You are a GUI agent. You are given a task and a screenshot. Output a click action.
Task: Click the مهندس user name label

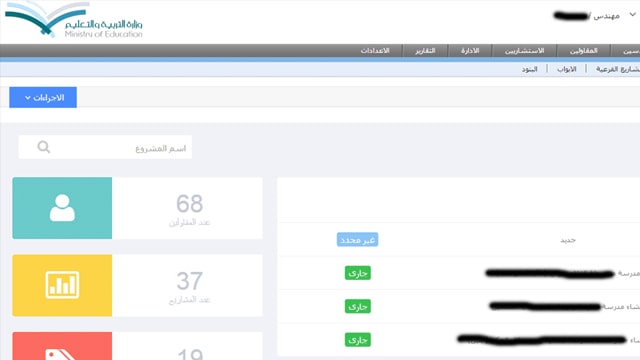[607, 16]
